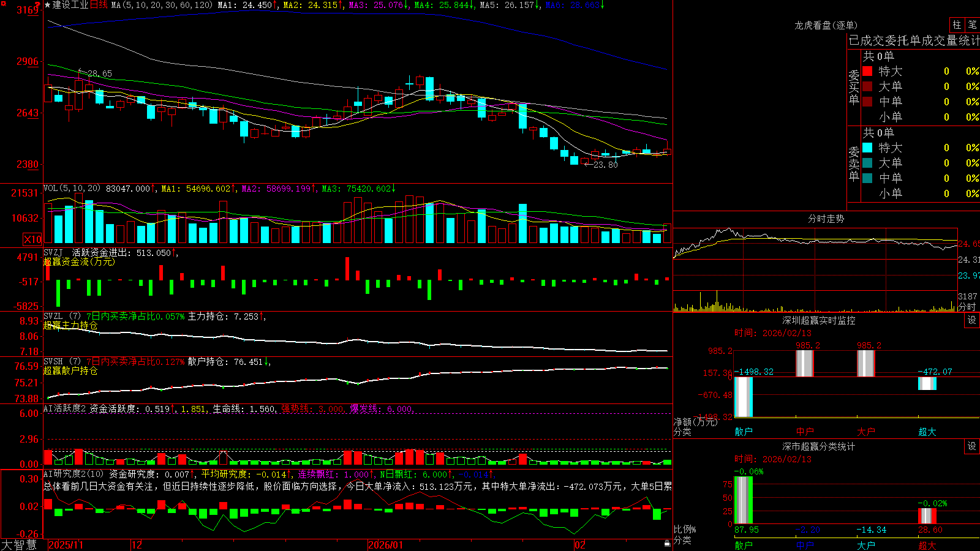Click the red square icon at top-left corner

point(2,3)
